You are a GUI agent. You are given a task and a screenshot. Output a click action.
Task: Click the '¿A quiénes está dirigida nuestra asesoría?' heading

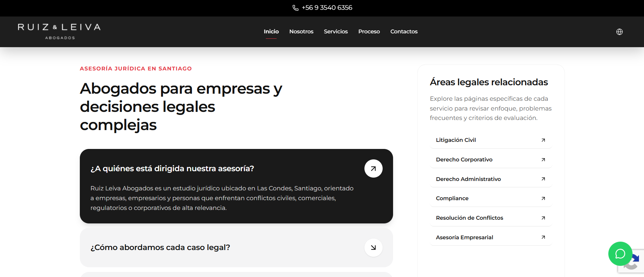pyautogui.click(x=172, y=168)
